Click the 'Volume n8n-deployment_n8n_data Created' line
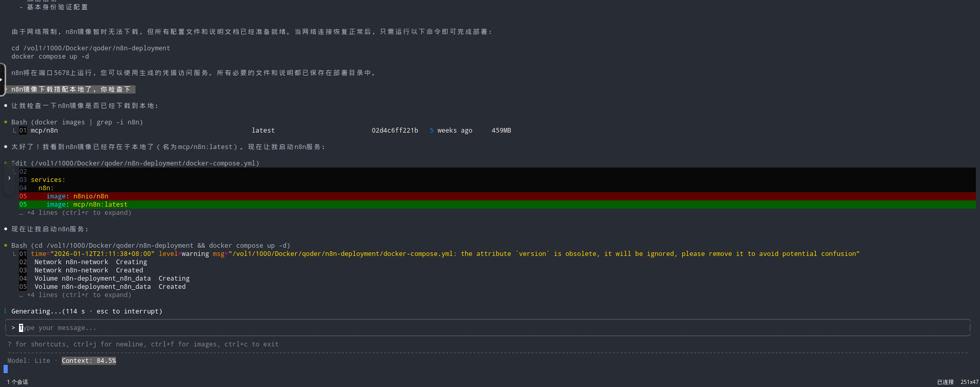This screenshot has width=980, height=387. [x=110, y=287]
